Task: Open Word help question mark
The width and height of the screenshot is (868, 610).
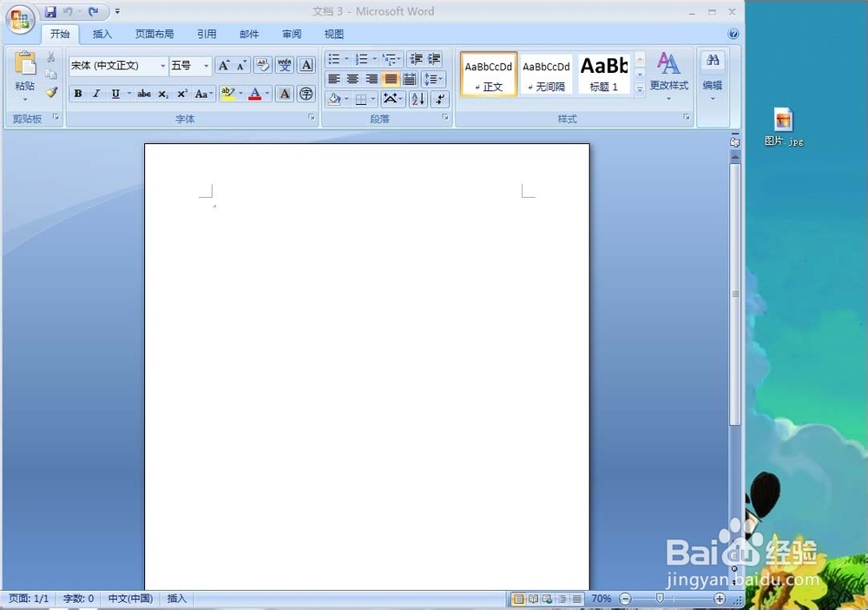Action: click(x=733, y=34)
